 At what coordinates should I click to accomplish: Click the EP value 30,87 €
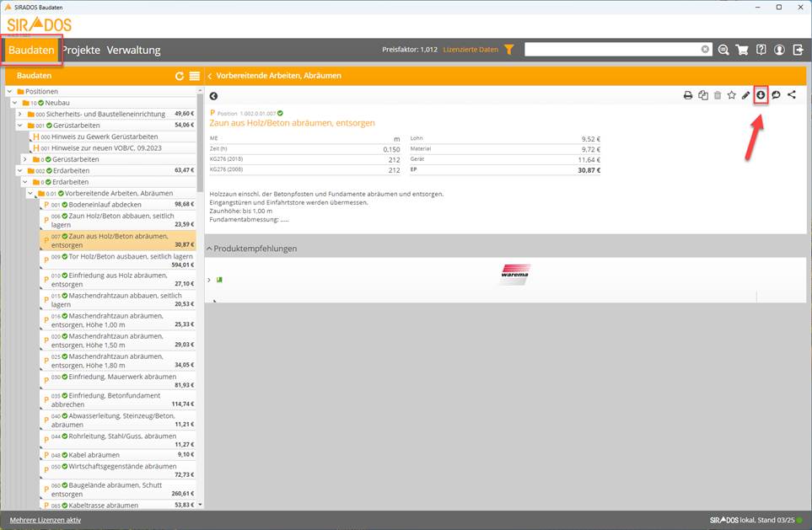point(589,170)
